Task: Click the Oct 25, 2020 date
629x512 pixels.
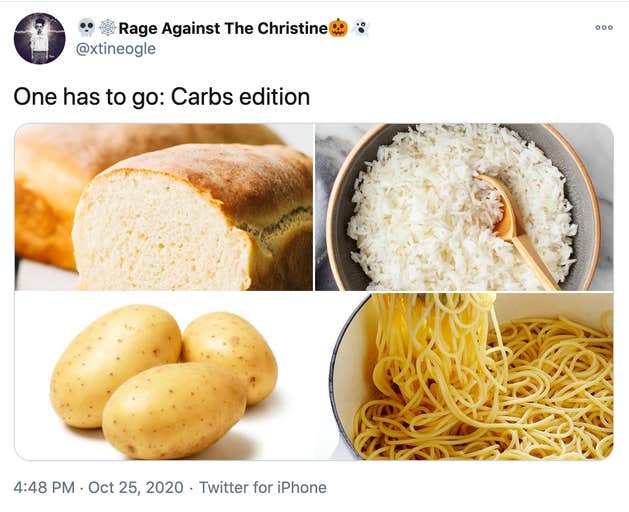Action: tap(135, 488)
